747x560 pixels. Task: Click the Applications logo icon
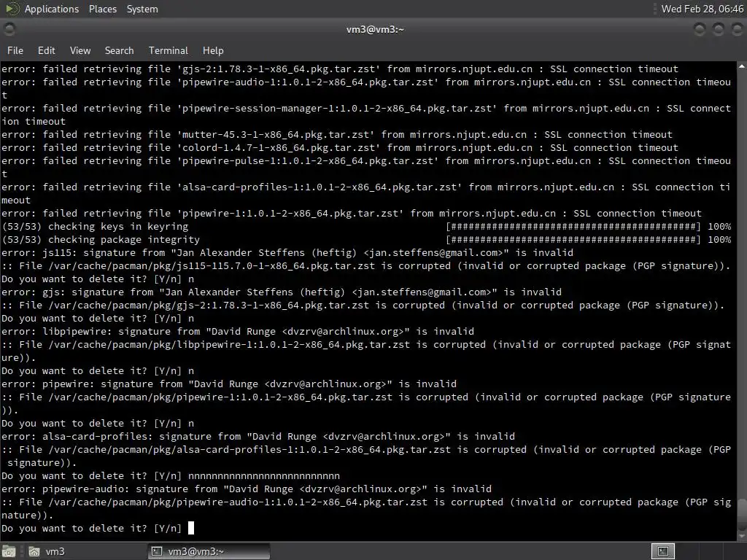pyautogui.click(x=12, y=9)
